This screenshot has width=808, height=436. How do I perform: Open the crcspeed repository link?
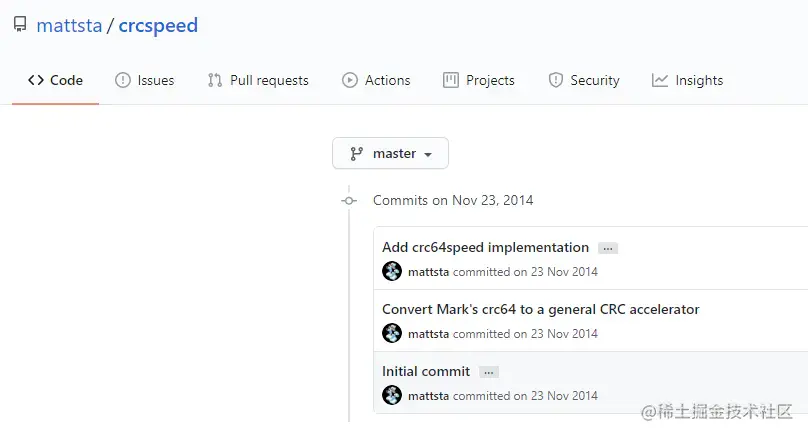click(158, 26)
